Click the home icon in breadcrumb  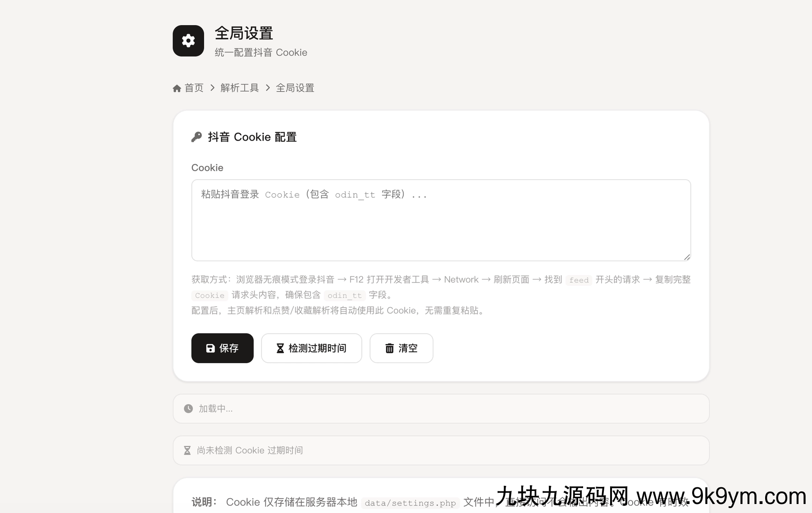click(x=177, y=88)
